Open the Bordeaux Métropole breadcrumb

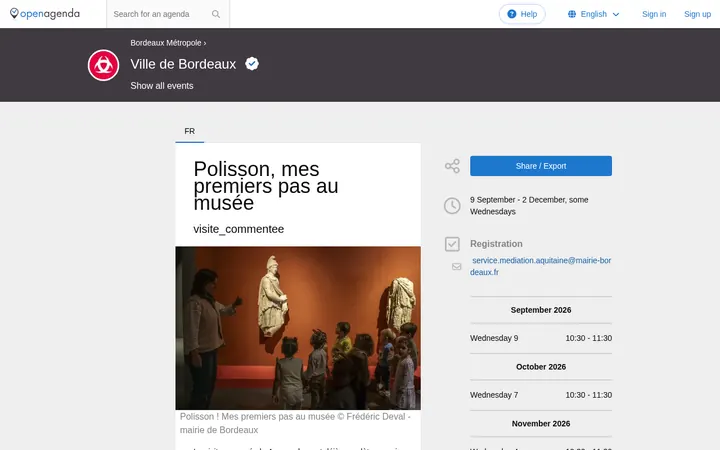pos(166,43)
